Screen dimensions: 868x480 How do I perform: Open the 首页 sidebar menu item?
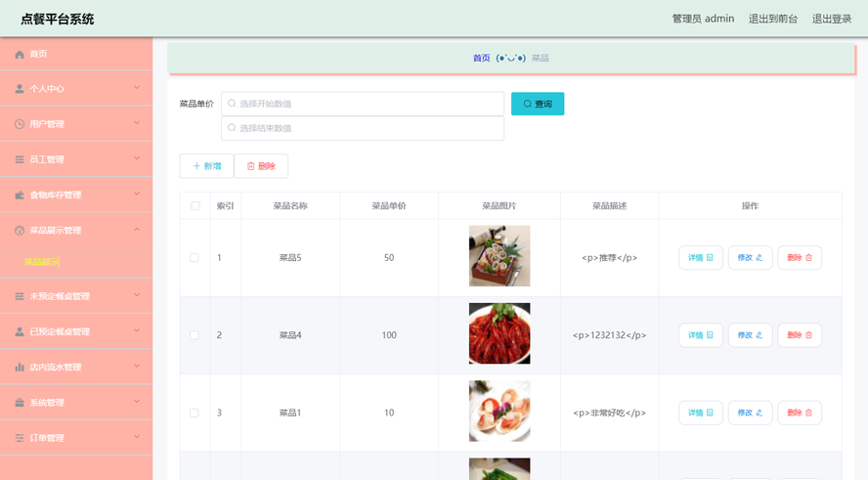tap(76, 54)
